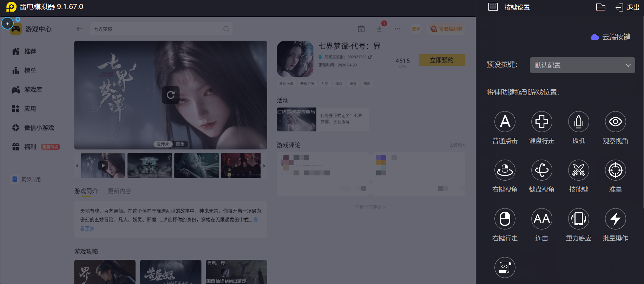644x284 pixels.
Task: Switch to 宣传片 trailer tab
Action: click(x=163, y=144)
